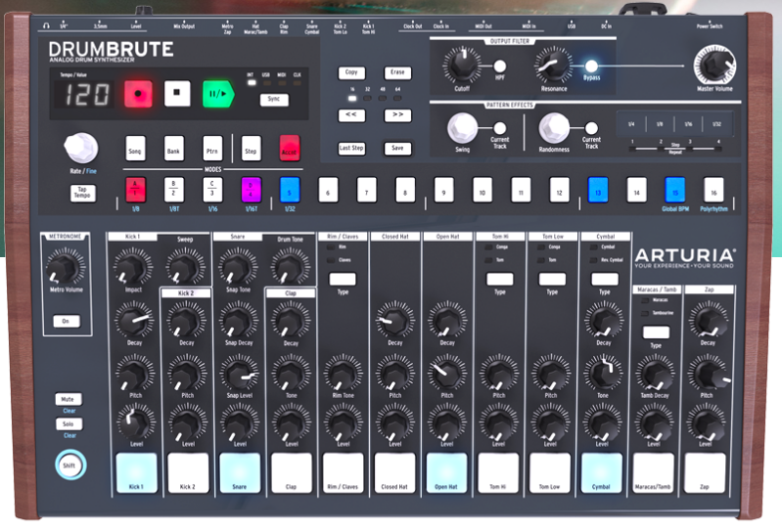Screen dimensions: 782x532
Task: Click Tom Low Type selector button
Action: [552, 279]
